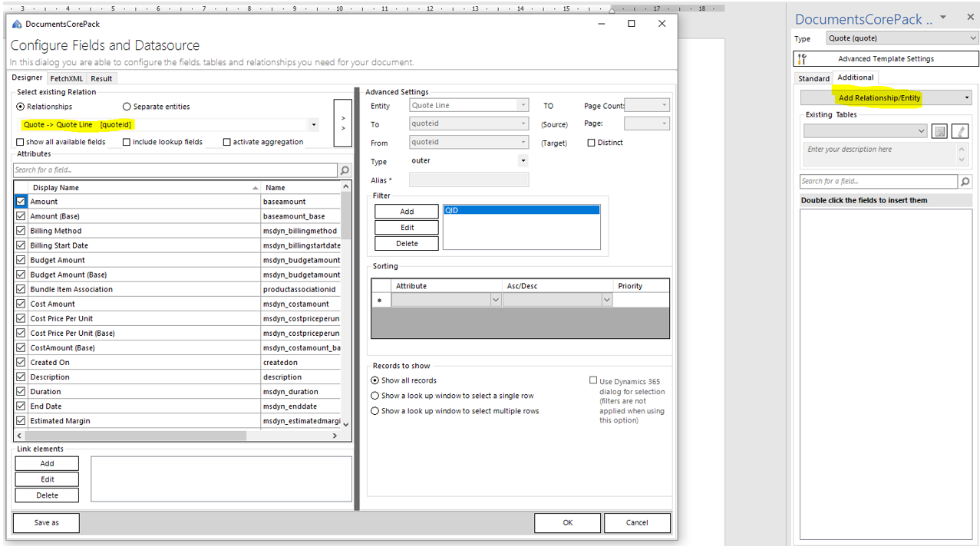Open the From field dropdown
The height and width of the screenshot is (546, 980).
tap(523, 142)
